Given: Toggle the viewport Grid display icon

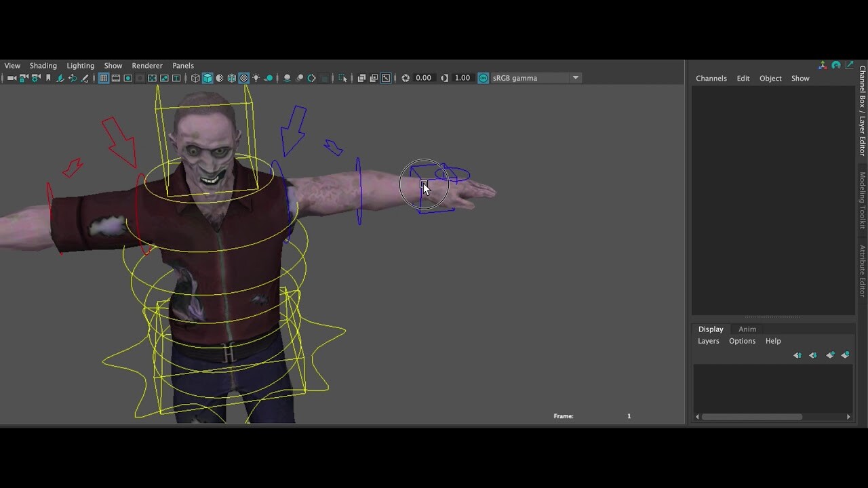Looking at the screenshot, I should (103, 78).
